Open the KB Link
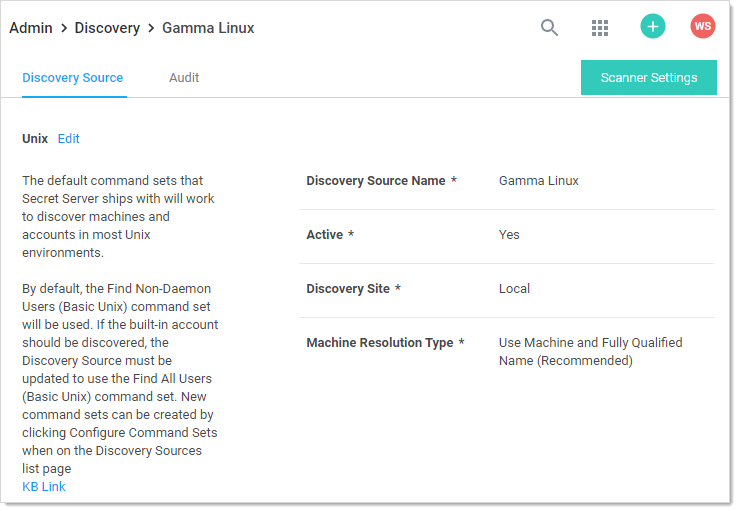 44,487
